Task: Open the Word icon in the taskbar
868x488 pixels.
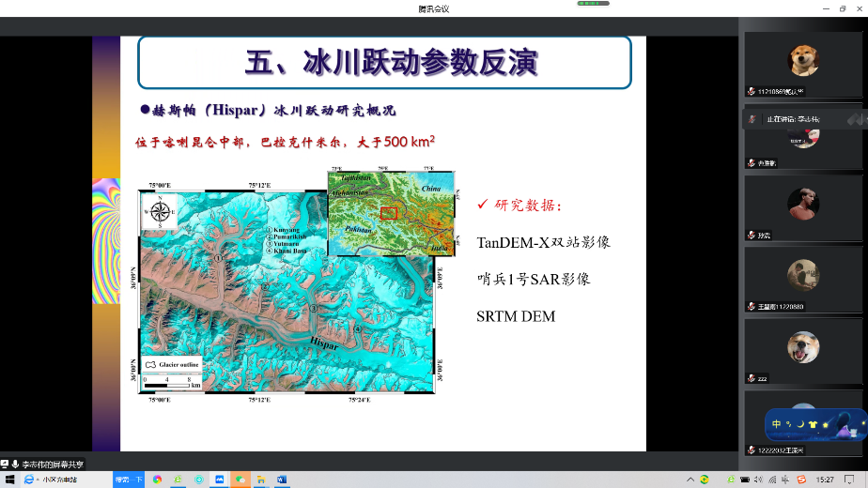Action: click(x=282, y=480)
